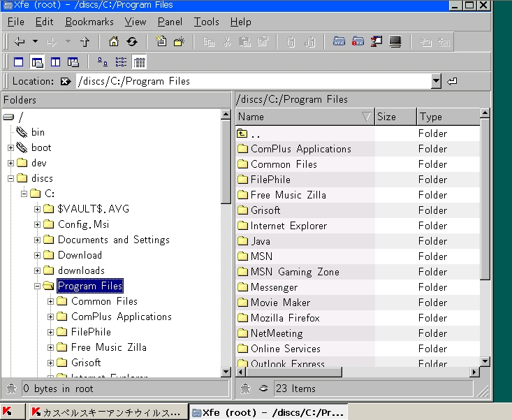Expand the dev folder in tree
The width and height of the screenshot is (512, 420).
(x=10, y=163)
